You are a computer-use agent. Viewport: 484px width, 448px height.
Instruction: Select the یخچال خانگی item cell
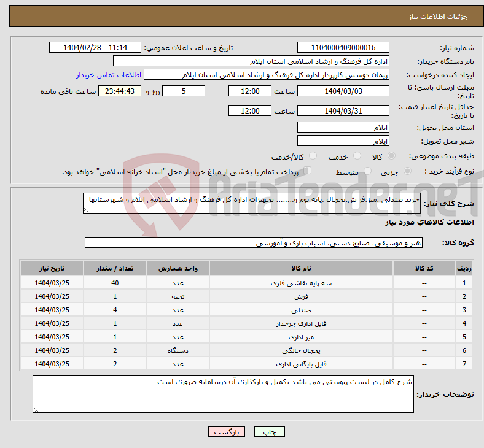(x=301, y=351)
